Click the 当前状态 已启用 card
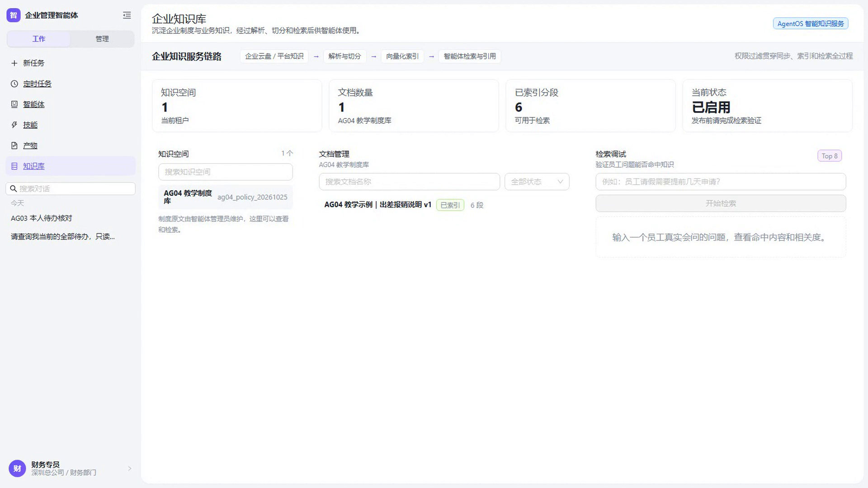Screen dimensions: 868x488 [767, 106]
